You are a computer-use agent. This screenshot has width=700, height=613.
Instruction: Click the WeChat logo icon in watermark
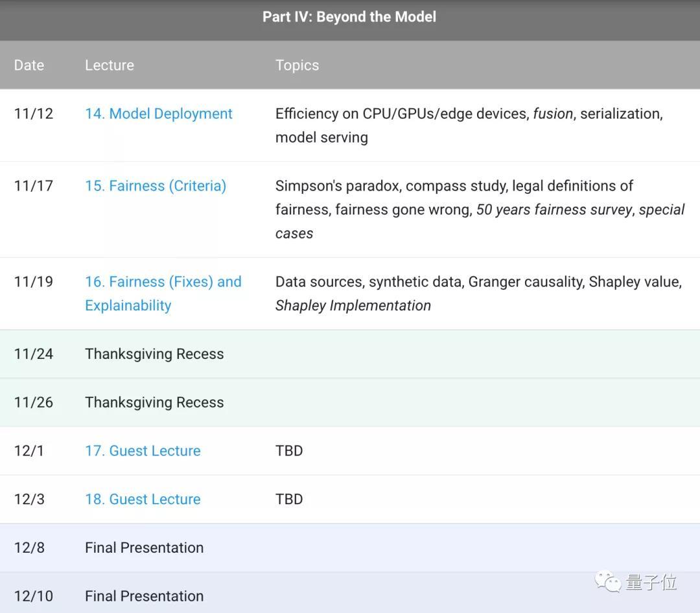pyautogui.click(x=608, y=581)
